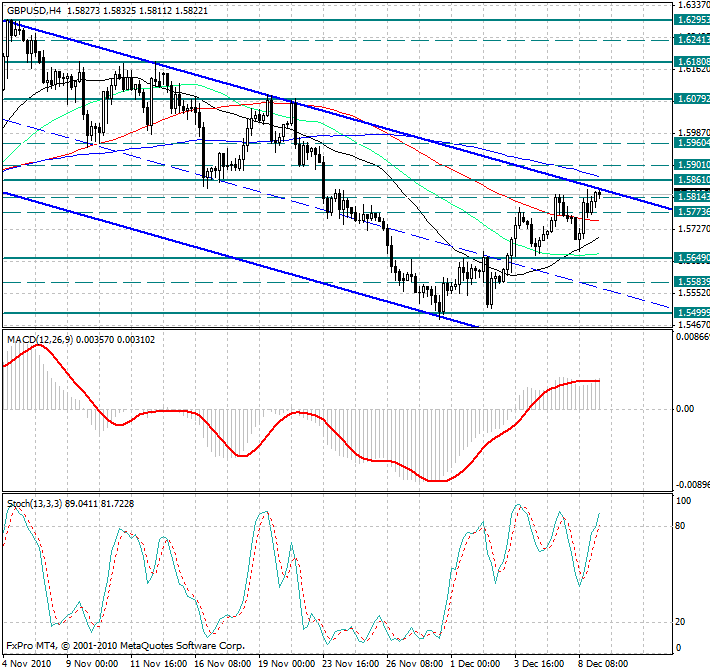The height and width of the screenshot is (671, 710).
Task: Click the 1.5499 price level label
Action: point(692,313)
